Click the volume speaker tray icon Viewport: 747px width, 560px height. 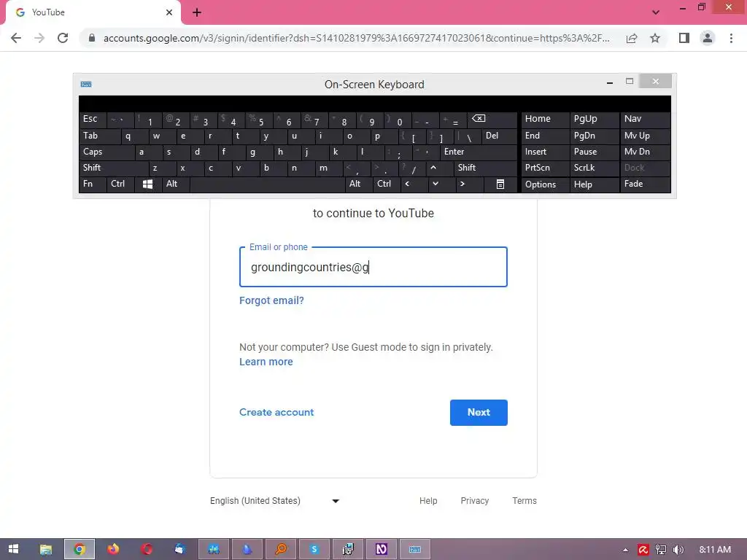[678, 550]
